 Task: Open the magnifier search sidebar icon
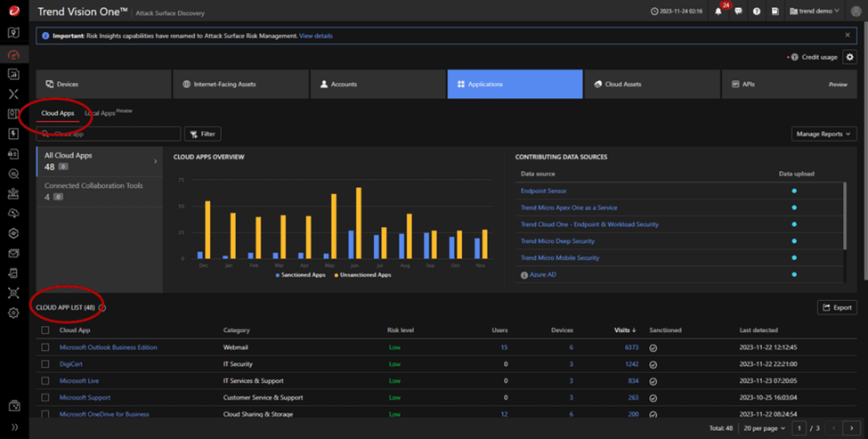point(14,174)
